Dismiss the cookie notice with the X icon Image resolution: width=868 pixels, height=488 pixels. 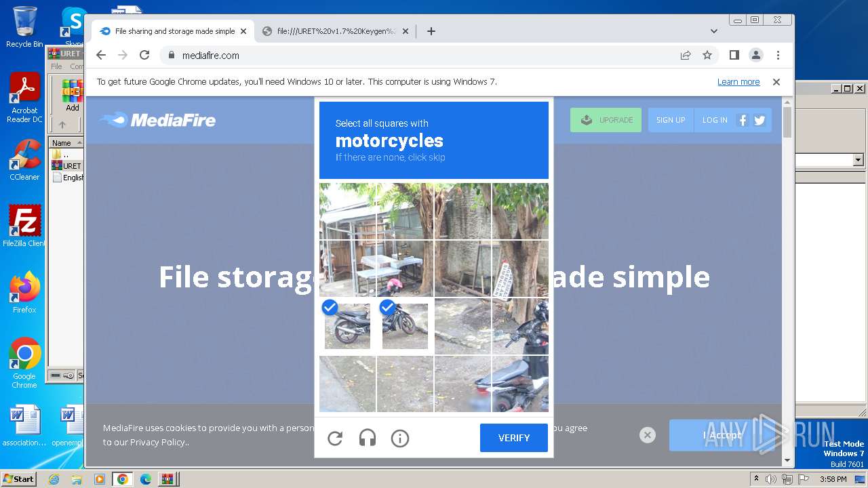pyautogui.click(x=648, y=435)
